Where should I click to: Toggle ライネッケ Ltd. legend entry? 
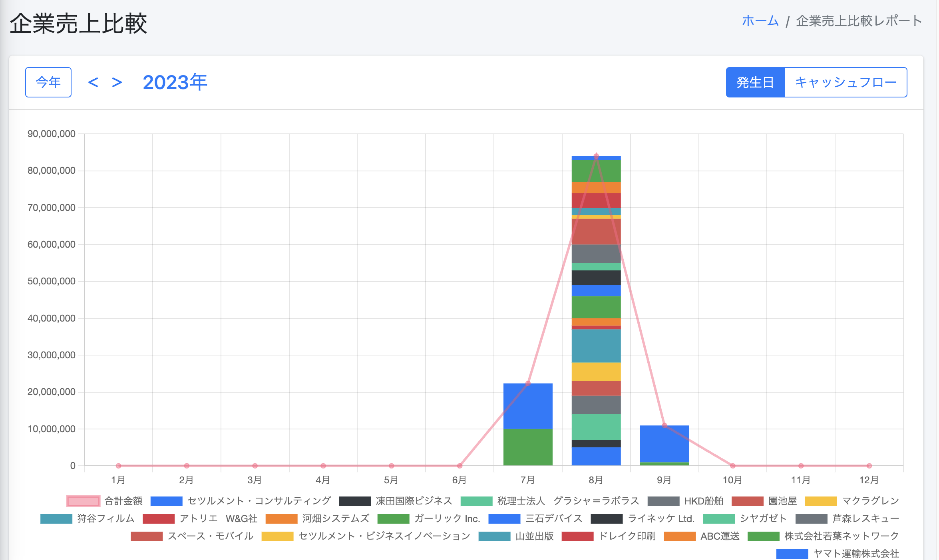point(643,518)
